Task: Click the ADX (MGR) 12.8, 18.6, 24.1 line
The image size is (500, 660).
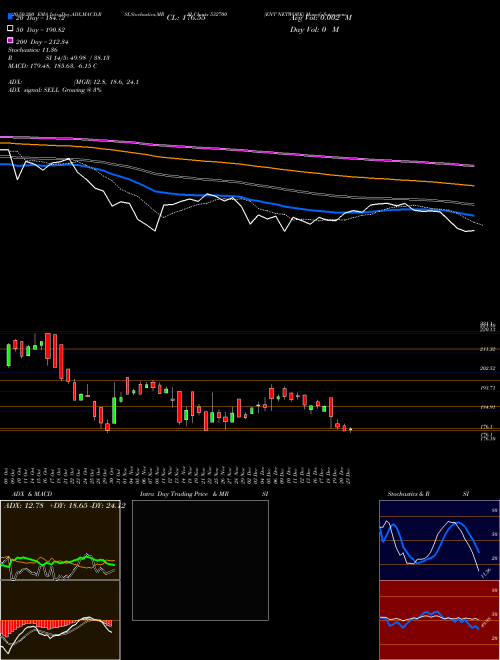Action: coord(74,82)
